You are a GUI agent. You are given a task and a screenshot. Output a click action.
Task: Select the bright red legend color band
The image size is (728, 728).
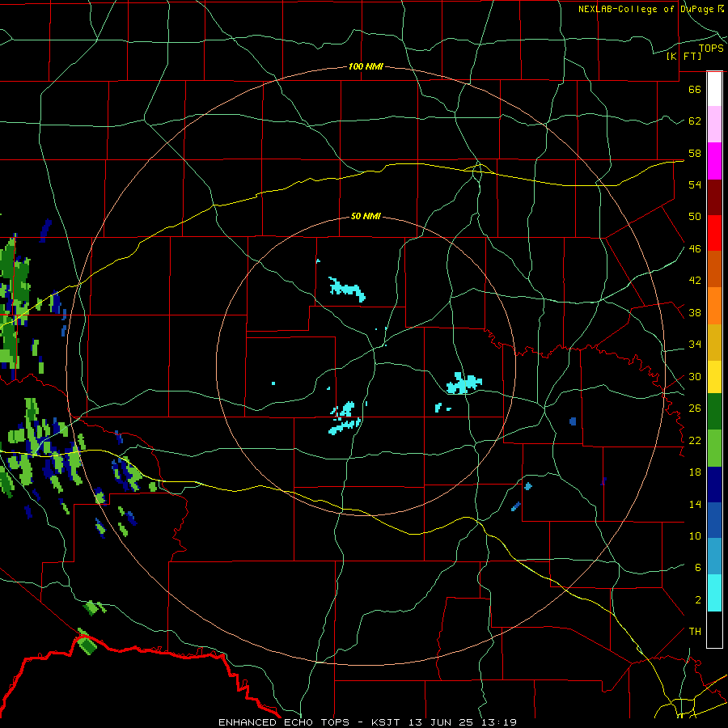click(714, 233)
